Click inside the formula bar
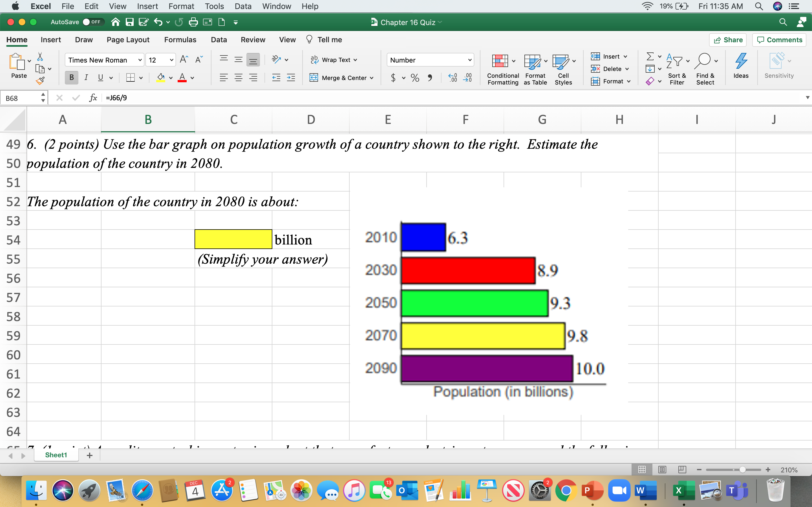The height and width of the screenshot is (507, 812). click(x=235, y=97)
